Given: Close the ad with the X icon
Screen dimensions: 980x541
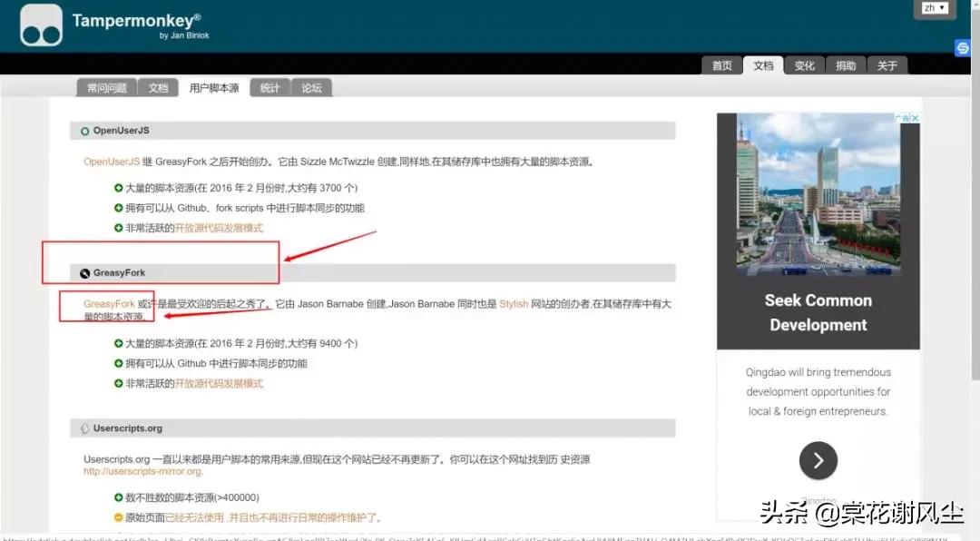Looking at the screenshot, I should point(915,118).
